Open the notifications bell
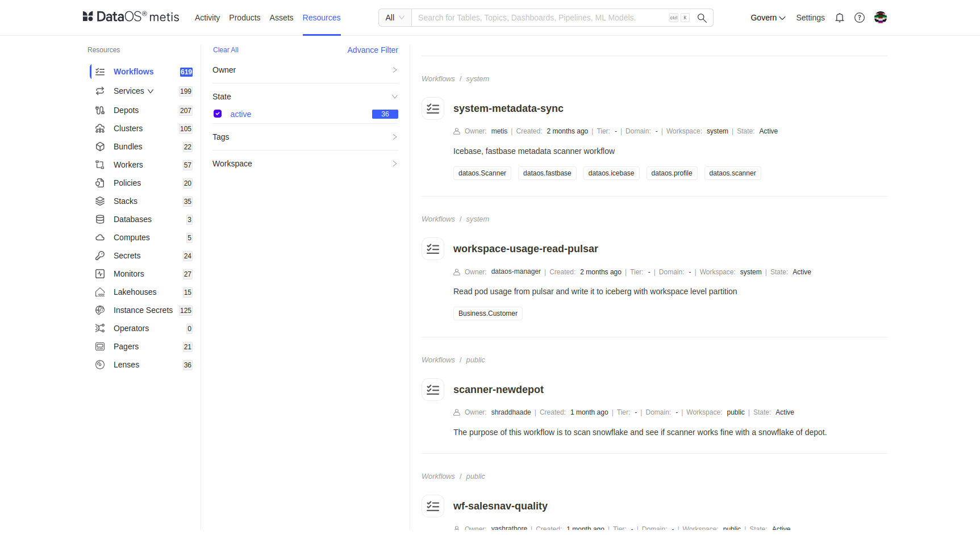 (x=840, y=18)
